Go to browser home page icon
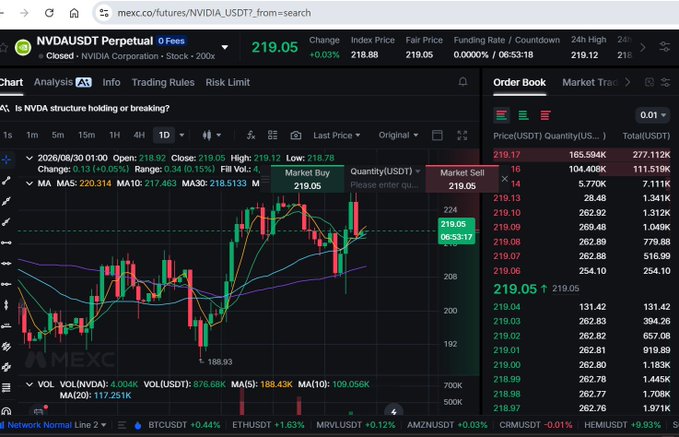The image size is (679, 437). tap(74, 13)
